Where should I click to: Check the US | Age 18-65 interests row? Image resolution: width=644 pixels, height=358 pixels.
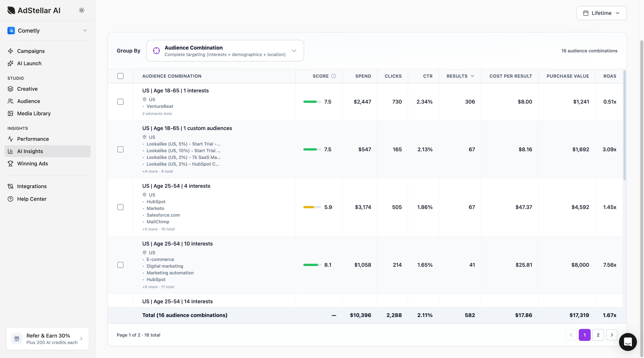(120, 102)
